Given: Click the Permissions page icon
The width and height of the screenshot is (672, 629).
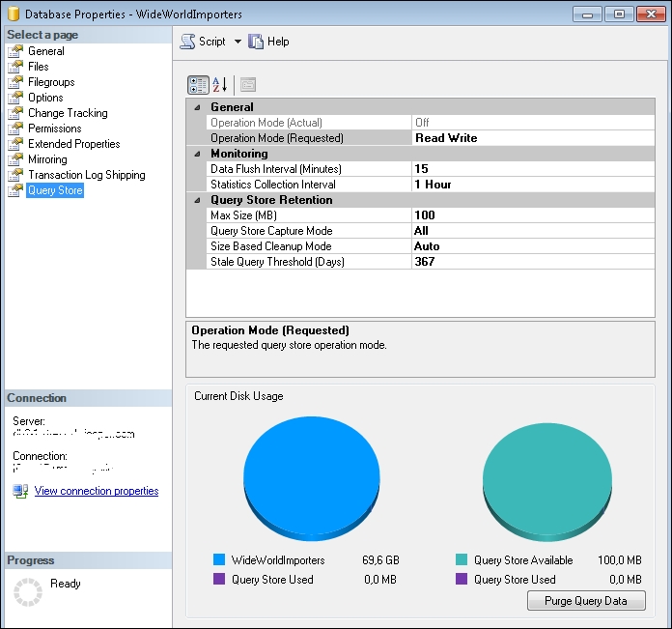Looking at the screenshot, I should coord(15,129).
